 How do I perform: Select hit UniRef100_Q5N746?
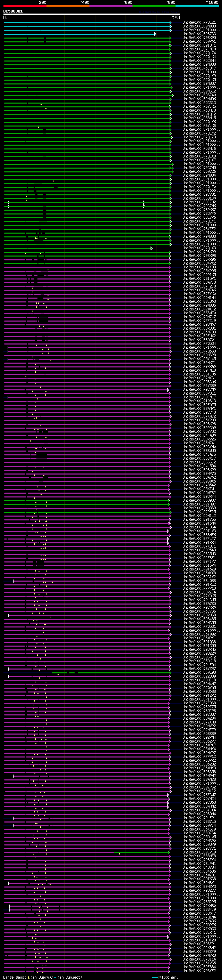click(x=199, y=290)
